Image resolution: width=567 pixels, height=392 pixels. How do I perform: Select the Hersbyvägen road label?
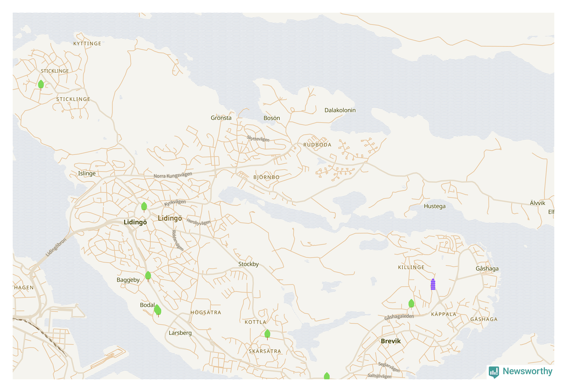pos(198,222)
